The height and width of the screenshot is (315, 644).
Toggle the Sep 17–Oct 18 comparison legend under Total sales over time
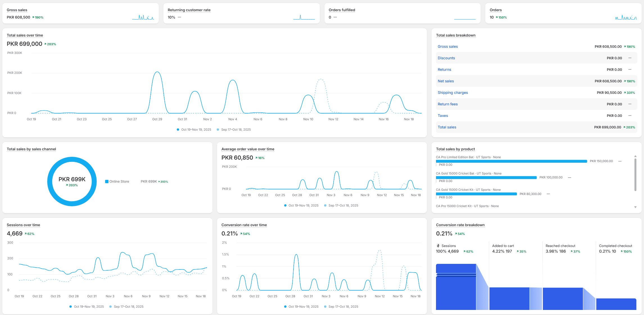pos(234,130)
